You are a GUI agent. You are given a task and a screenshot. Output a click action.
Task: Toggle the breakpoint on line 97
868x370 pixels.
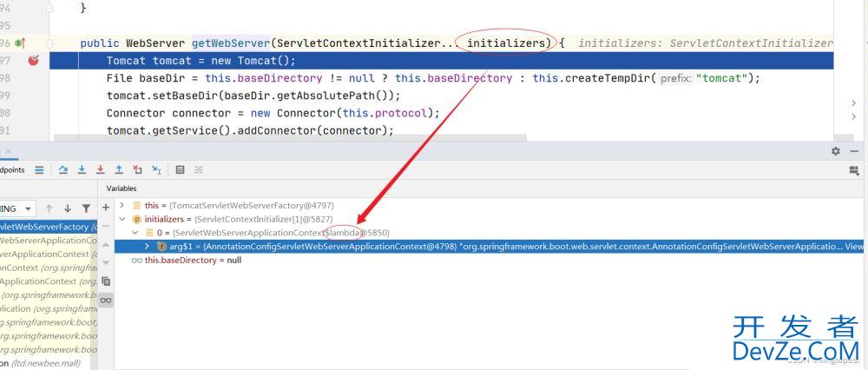click(34, 61)
